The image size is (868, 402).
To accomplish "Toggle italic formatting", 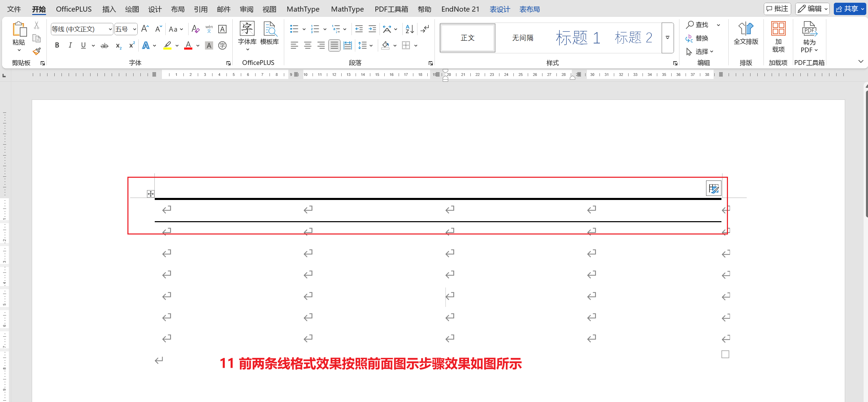I will point(70,45).
